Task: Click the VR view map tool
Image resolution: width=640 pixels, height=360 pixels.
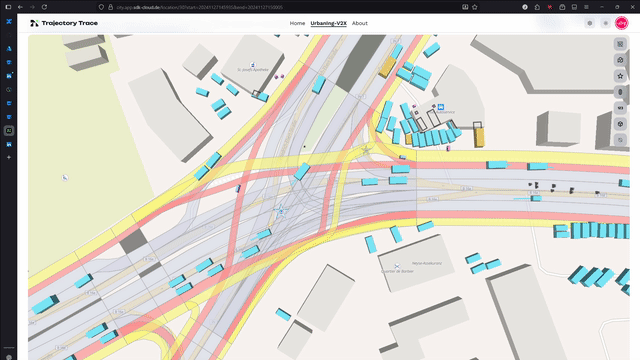Action: (x=620, y=108)
